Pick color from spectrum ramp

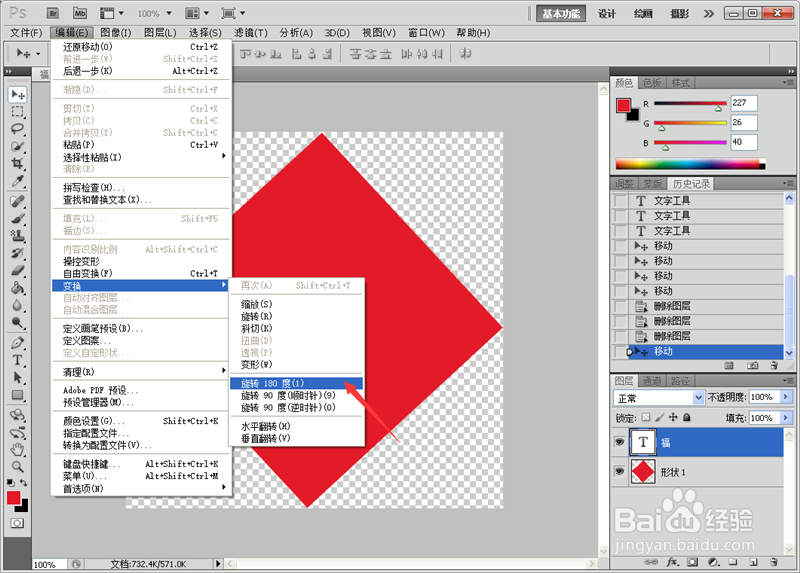690,164
